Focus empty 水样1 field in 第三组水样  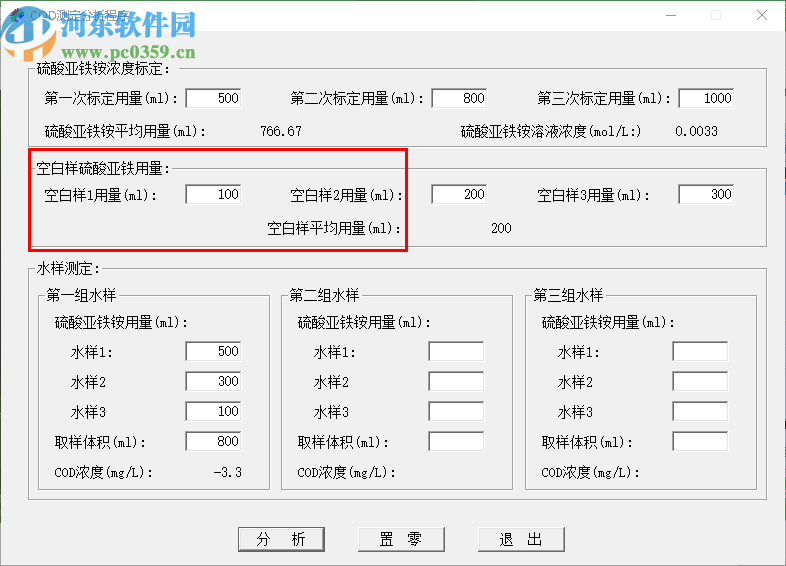point(700,351)
